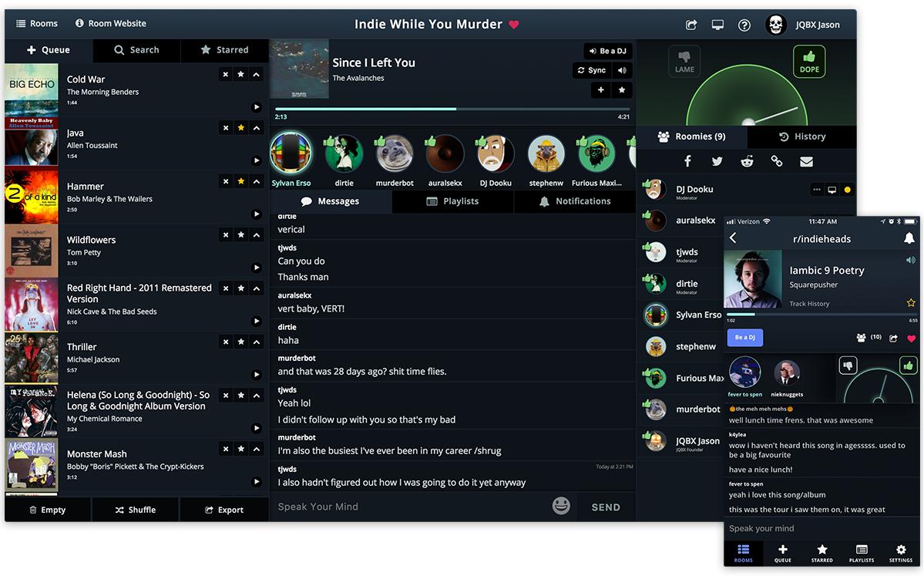Click the Be a DJ button

click(607, 51)
